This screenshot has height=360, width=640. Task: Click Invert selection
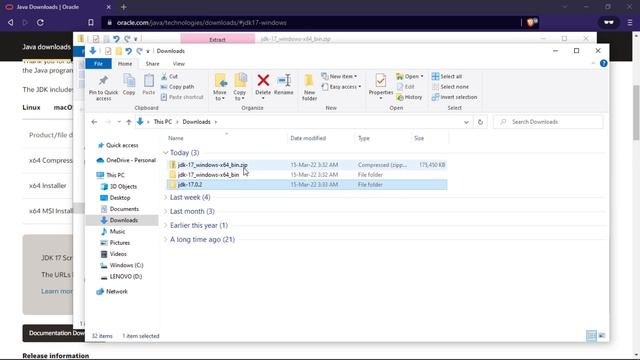tap(454, 97)
